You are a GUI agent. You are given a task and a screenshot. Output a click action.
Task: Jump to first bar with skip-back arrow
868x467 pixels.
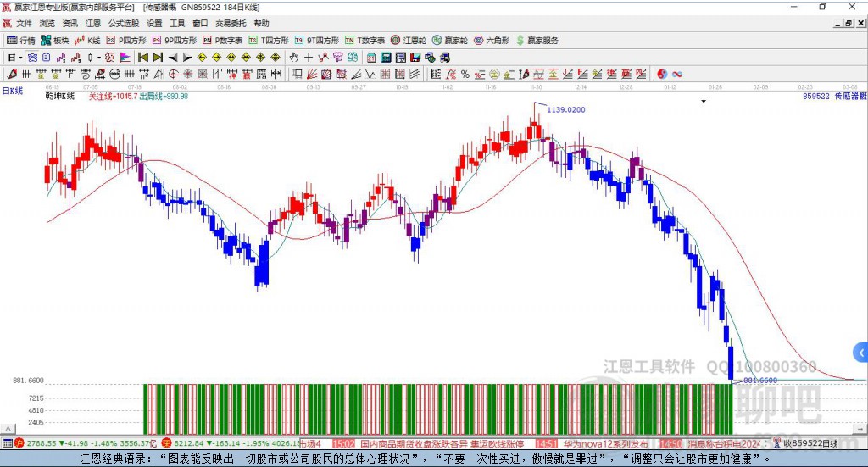143,58
